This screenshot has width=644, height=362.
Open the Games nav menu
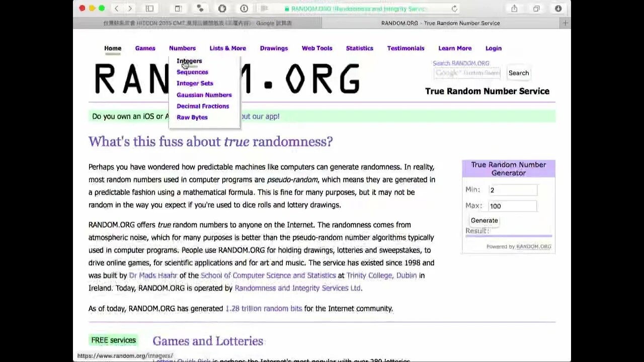[145, 48]
